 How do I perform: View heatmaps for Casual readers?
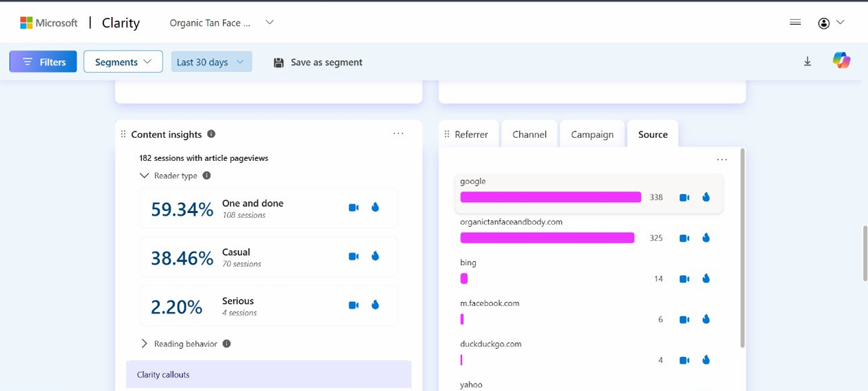[375, 256]
